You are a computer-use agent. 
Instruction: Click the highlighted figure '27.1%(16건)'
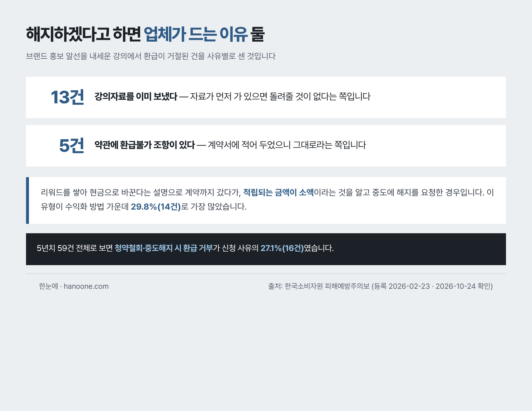click(x=282, y=248)
